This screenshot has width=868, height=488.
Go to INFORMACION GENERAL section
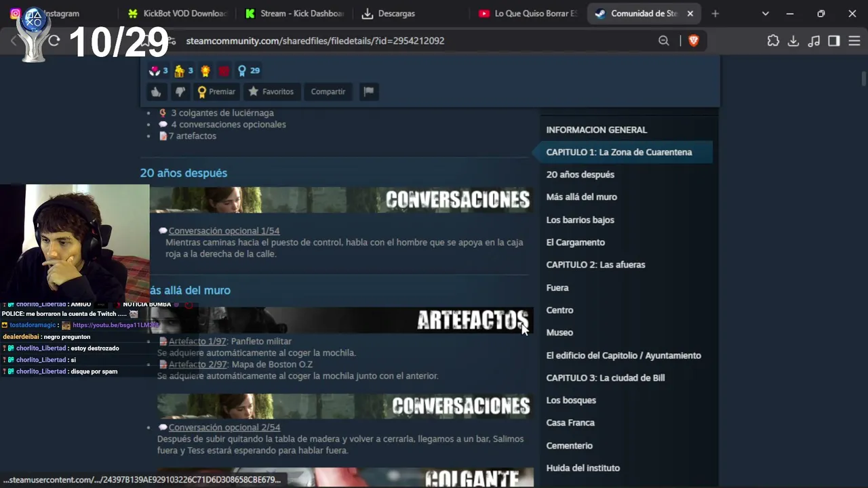(597, 129)
